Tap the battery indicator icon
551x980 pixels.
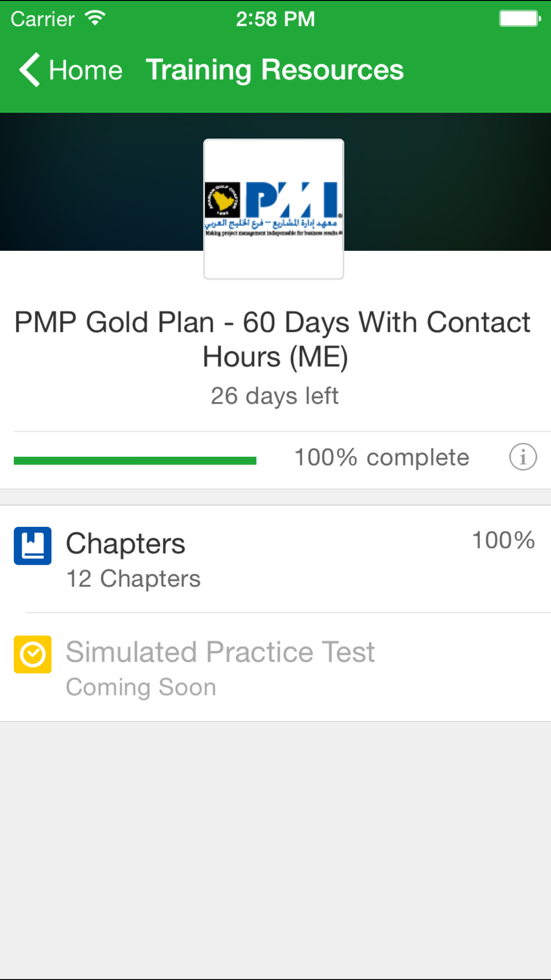520,19
